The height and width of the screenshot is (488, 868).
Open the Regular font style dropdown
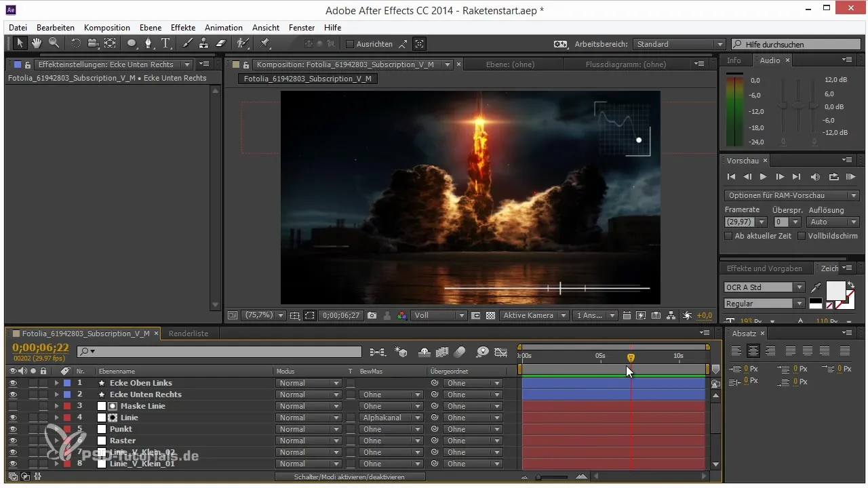[x=764, y=304]
